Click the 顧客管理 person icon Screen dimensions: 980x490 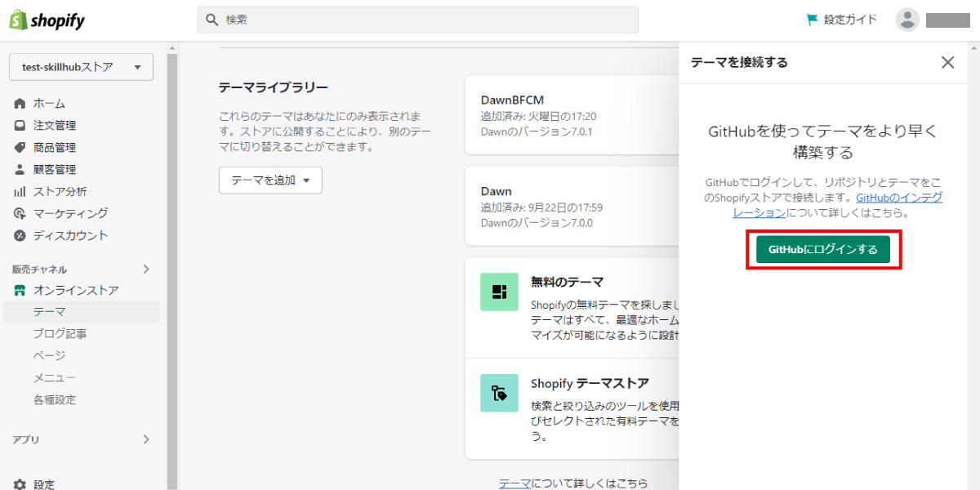click(x=20, y=170)
